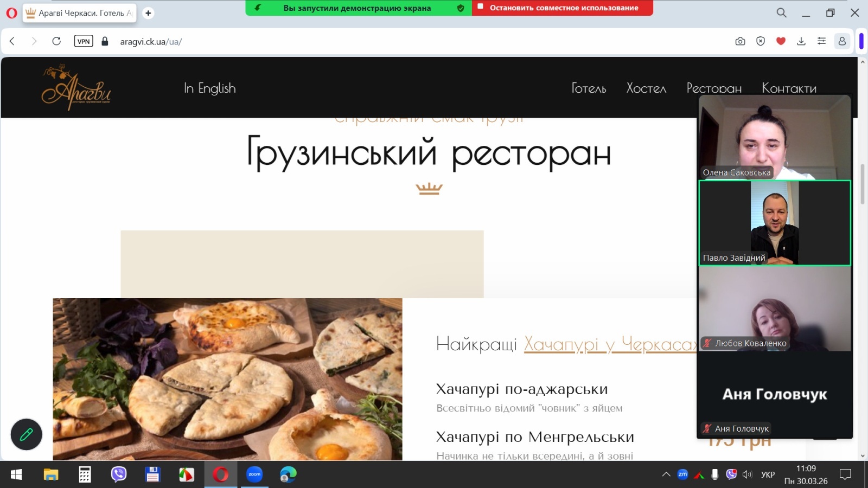
Task: Open the browser downloads icon
Action: click(801, 41)
